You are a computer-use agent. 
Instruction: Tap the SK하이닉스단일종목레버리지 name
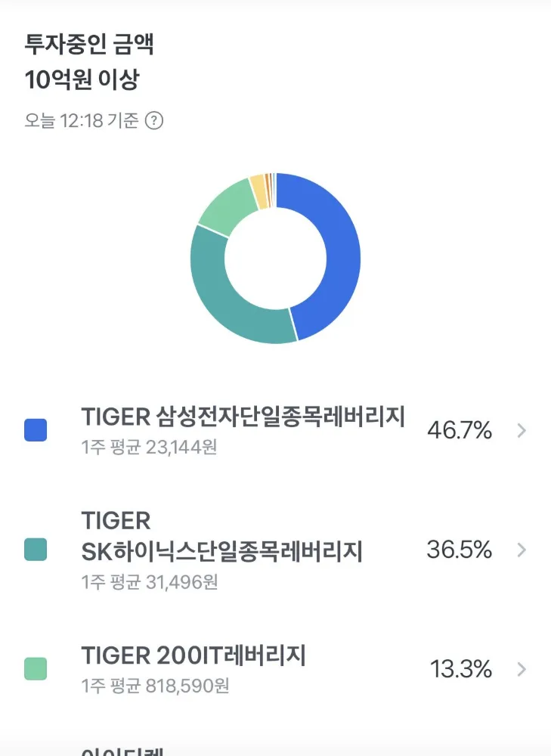pyautogui.click(x=221, y=551)
